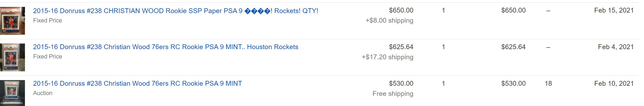Click the $530.00 total sales value
The height and width of the screenshot is (106, 644).
point(513,84)
